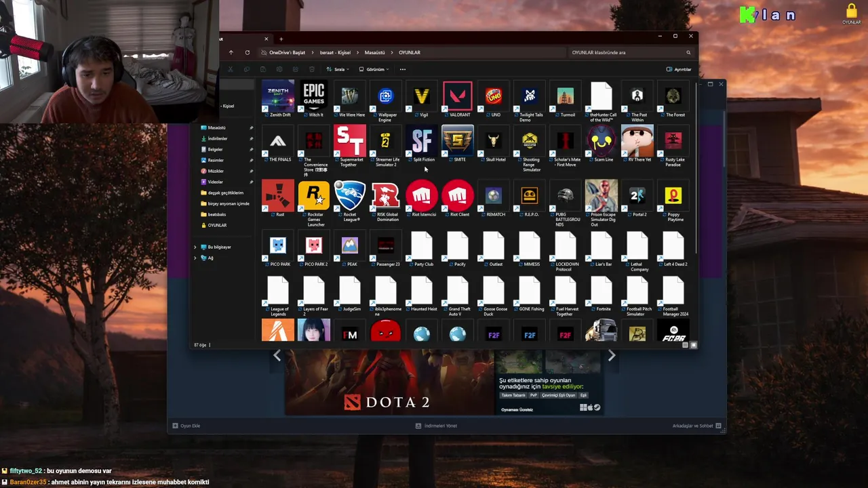Image resolution: width=868 pixels, height=488 pixels.
Task: Click previous arrow in Steam carousel
Action: (277, 356)
